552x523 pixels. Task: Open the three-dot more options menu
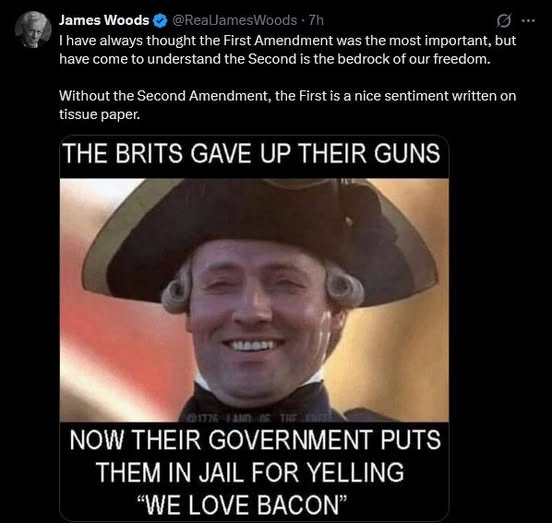point(528,21)
